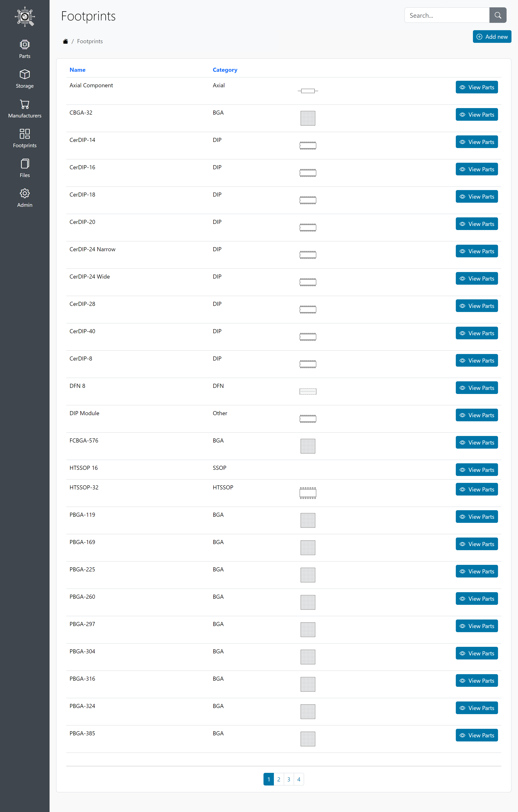Click the app logo in sidebar

(25, 17)
